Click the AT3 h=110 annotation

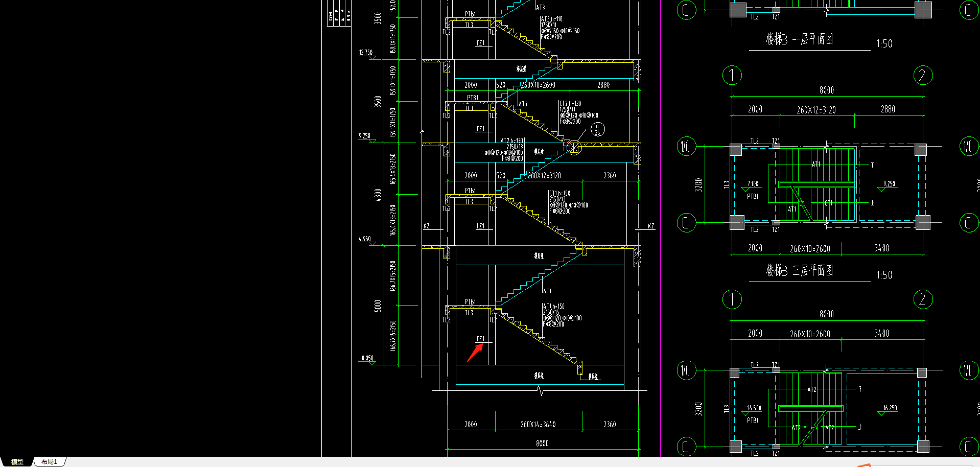click(x=552, y=19)
